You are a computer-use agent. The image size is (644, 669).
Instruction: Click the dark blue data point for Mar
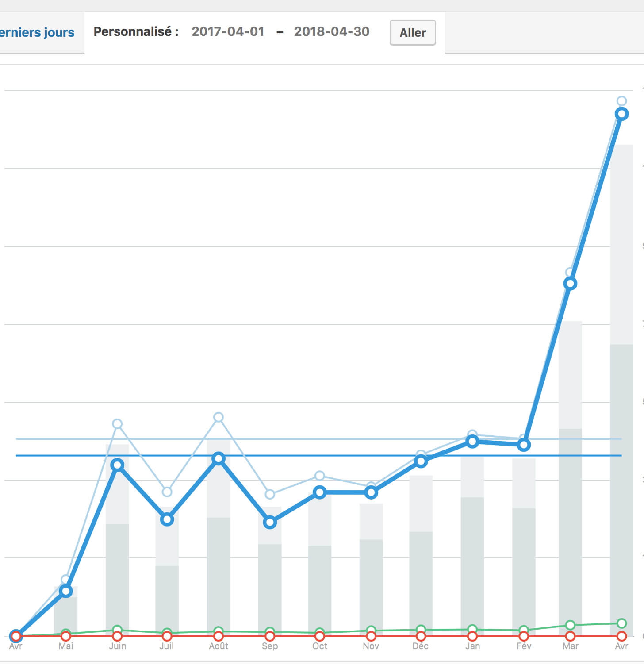coord(570,284)
